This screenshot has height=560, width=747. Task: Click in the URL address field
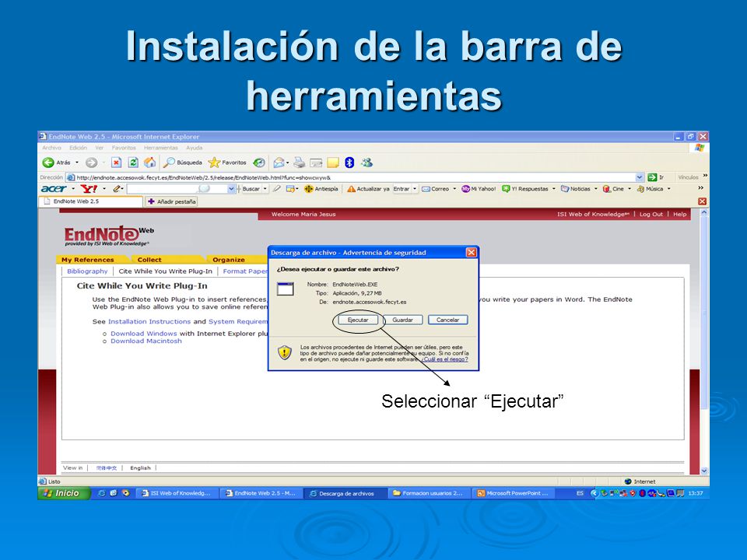point(355,177)
